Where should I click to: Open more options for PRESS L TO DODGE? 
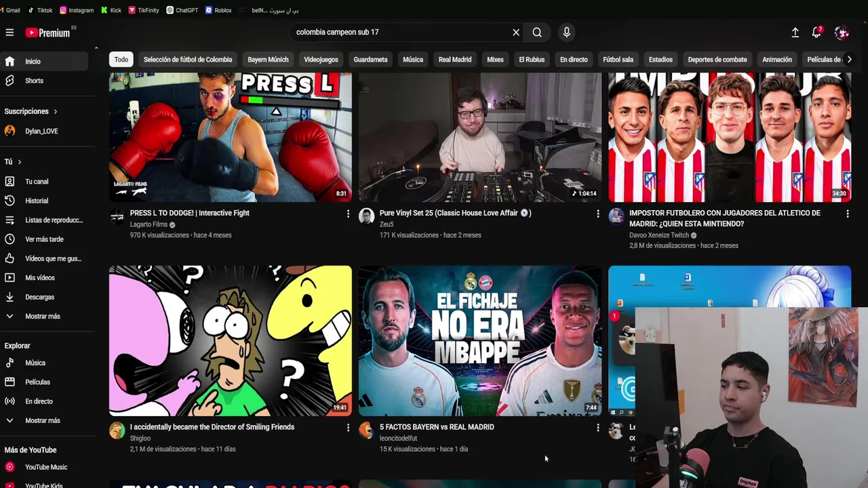[x=348, y=213]
